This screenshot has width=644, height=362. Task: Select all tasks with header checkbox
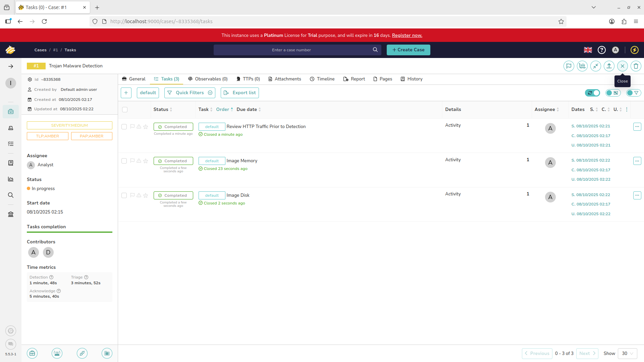point(125,110)
